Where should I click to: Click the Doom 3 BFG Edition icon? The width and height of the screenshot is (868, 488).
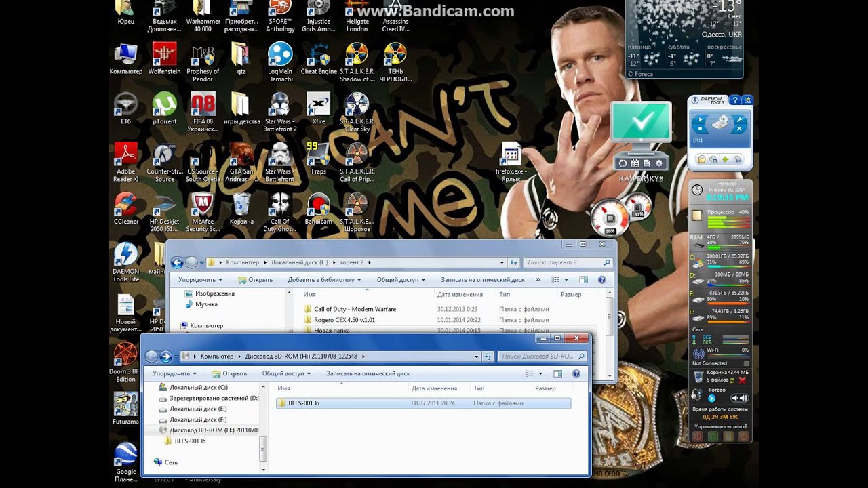125,363
